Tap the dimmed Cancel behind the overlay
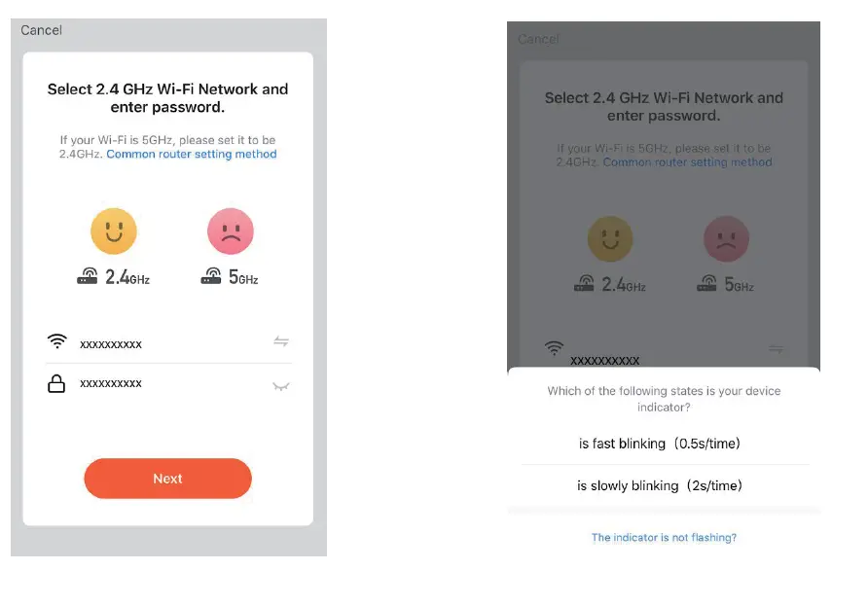 tap(538, 39)
